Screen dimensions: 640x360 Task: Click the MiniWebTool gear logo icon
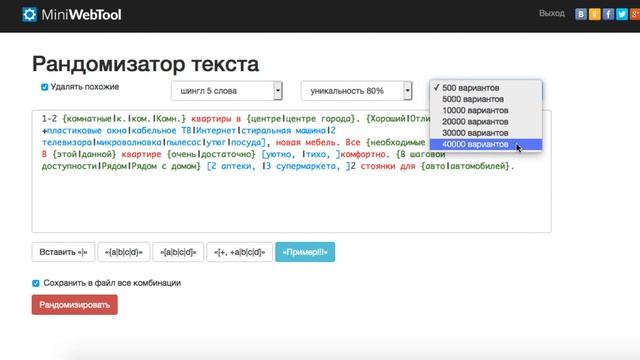tap(29, 15)
